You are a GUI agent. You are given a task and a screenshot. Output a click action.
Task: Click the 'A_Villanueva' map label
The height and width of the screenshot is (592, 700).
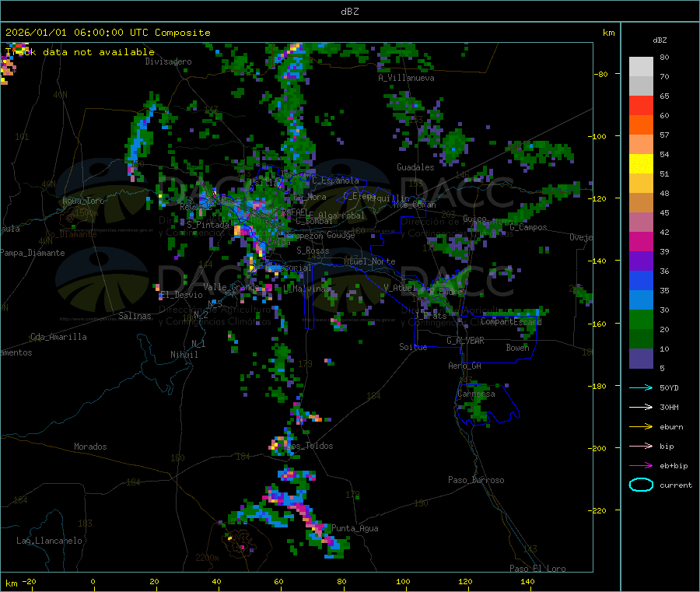(406, 78)
